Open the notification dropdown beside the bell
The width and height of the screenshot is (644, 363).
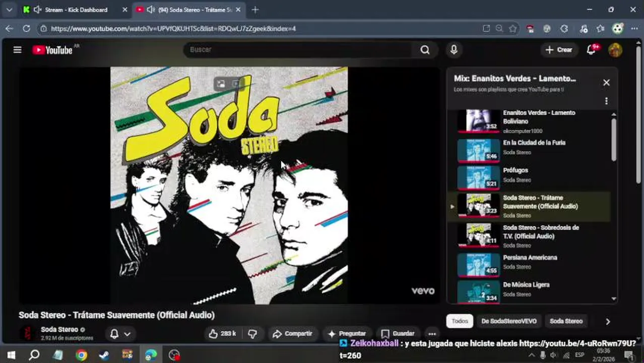pos(127,334)
